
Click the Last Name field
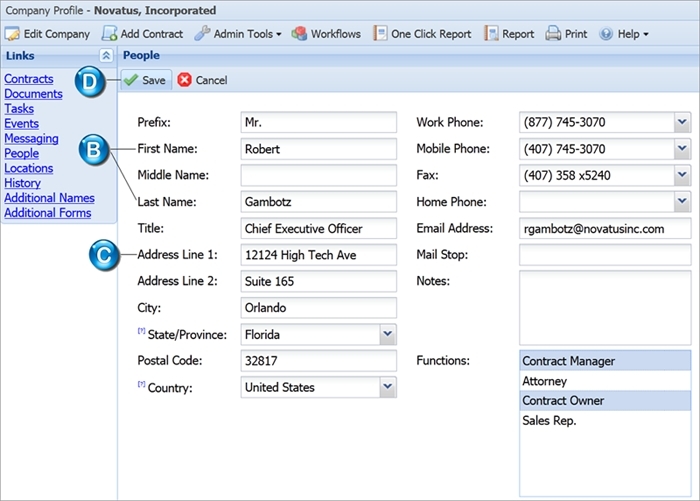pyautogui.click(x=318, y=202)
